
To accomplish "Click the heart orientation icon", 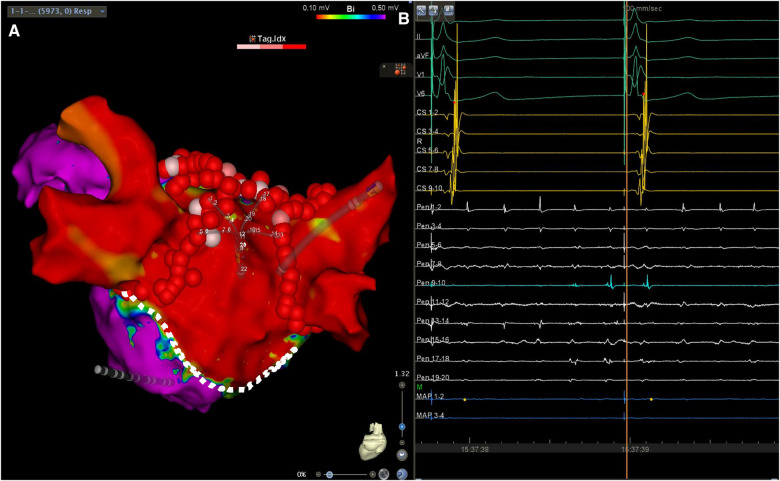I will (369, 447).
